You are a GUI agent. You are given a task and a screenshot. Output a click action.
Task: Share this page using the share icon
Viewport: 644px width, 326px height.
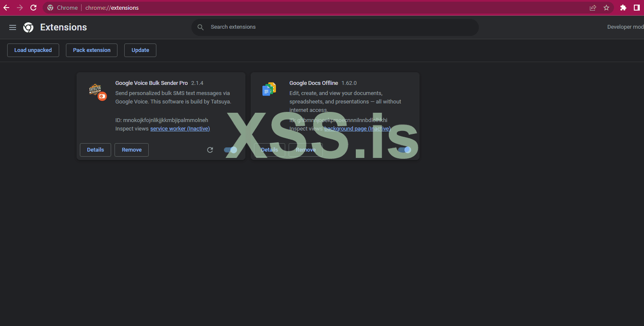pos(593,8)
